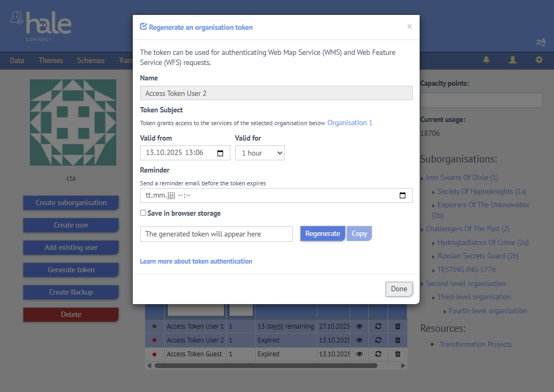The image size is (554, 392).
Task: Enable Save in browser storage checkbox
Action: pyautogui.click(x=143, y=213)
